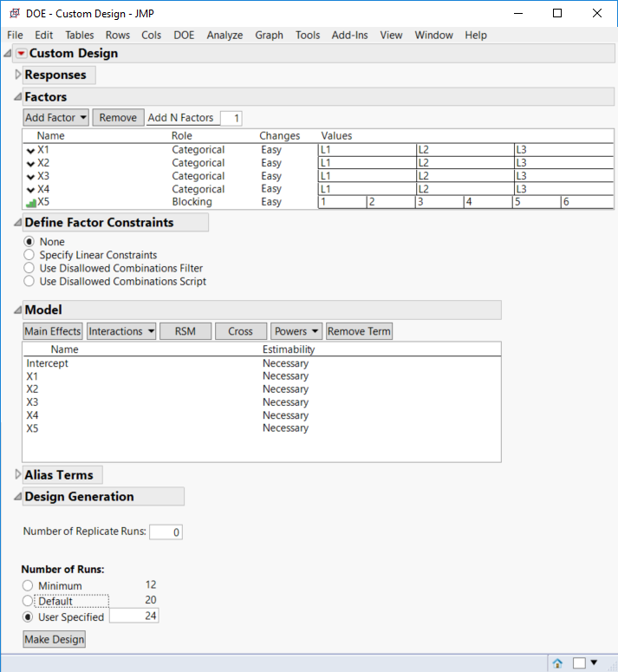Click the Easy changes cell for X2
Viewport: 618px width, 672px height.
[x=271, y=163]
